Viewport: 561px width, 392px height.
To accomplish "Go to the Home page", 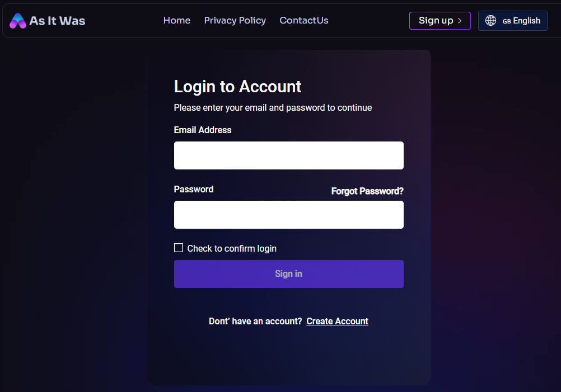I will 177,21.
